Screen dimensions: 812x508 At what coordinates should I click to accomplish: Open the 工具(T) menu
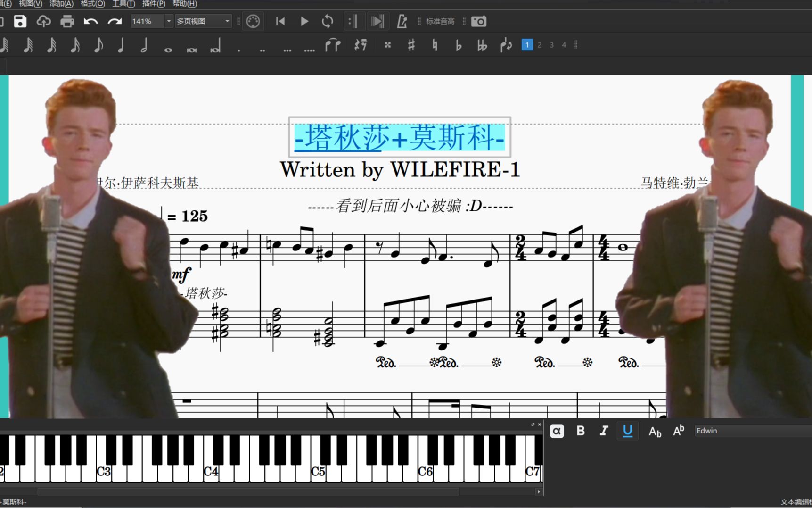click(x=123, y=4)
